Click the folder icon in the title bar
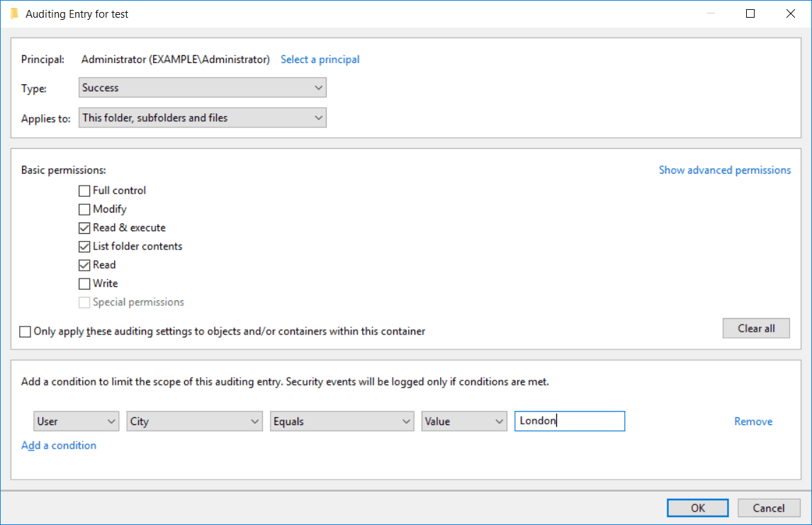 [x=14, y=13]
